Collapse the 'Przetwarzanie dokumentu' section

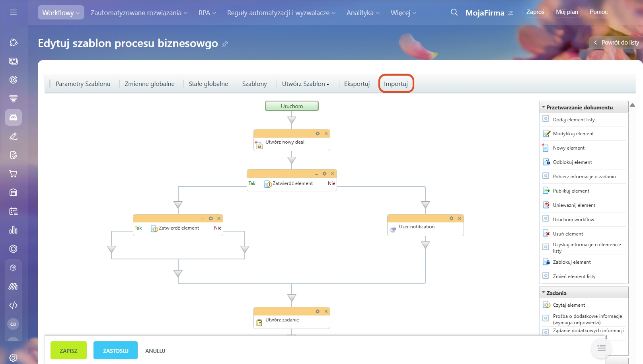(544, 107)
